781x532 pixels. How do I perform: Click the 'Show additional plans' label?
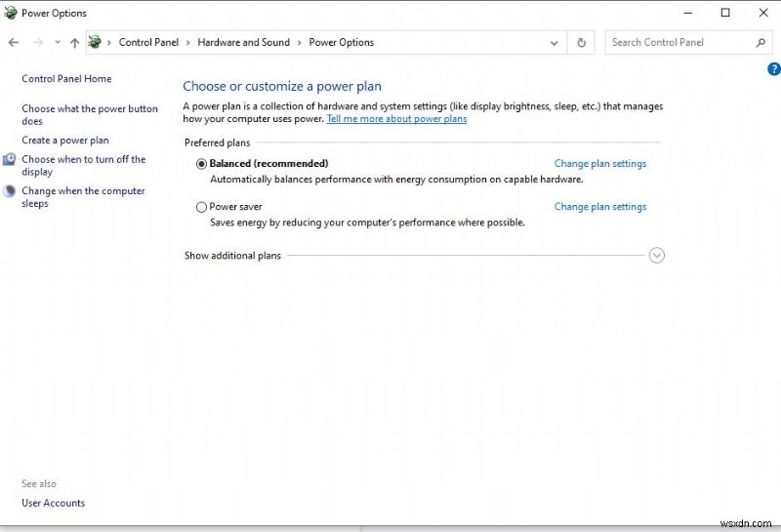click(232, 256)
